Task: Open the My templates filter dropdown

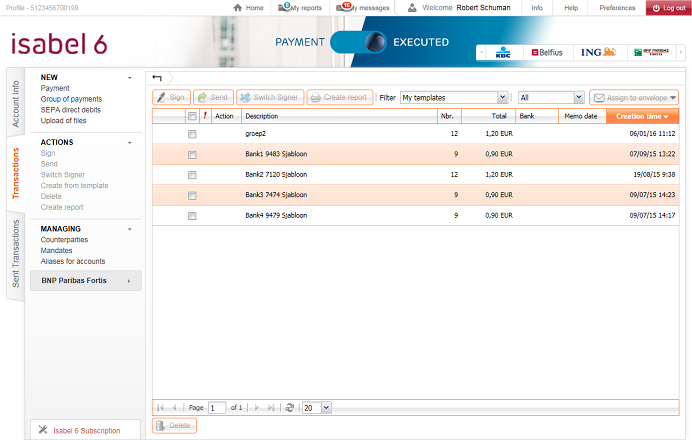Action: click(502, 97)
